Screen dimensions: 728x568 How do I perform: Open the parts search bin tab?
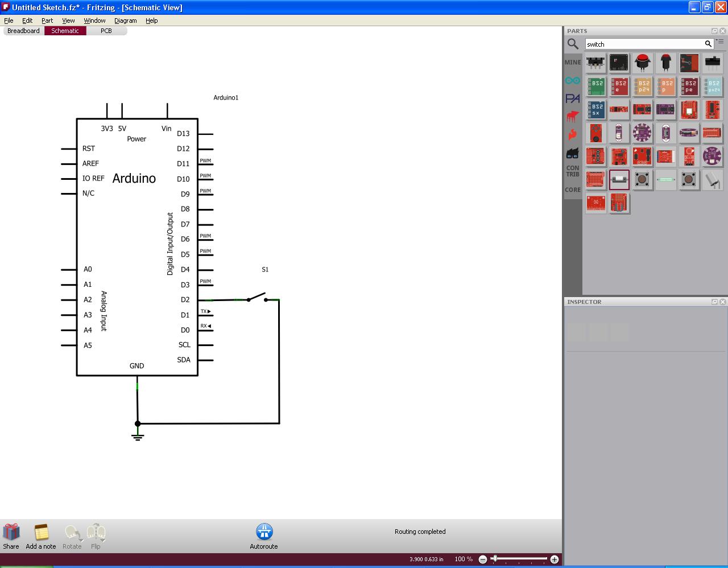click(x=573, y=44)
